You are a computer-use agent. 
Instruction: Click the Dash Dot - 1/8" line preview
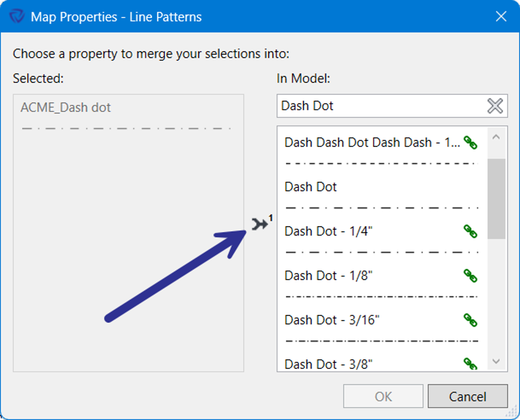point(382,297)
